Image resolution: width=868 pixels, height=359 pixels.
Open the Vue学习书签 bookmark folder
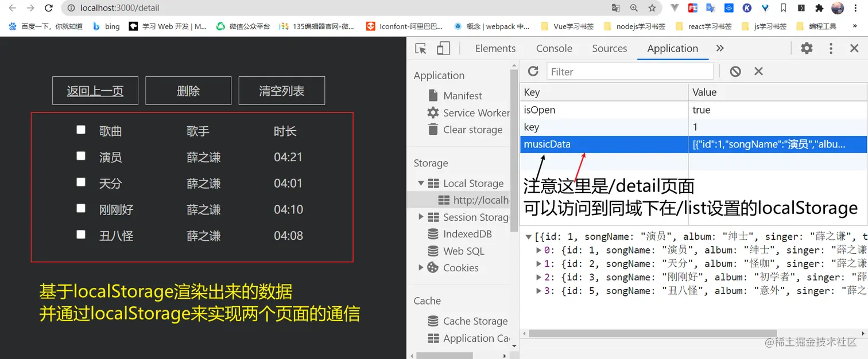tap(567, 26)
